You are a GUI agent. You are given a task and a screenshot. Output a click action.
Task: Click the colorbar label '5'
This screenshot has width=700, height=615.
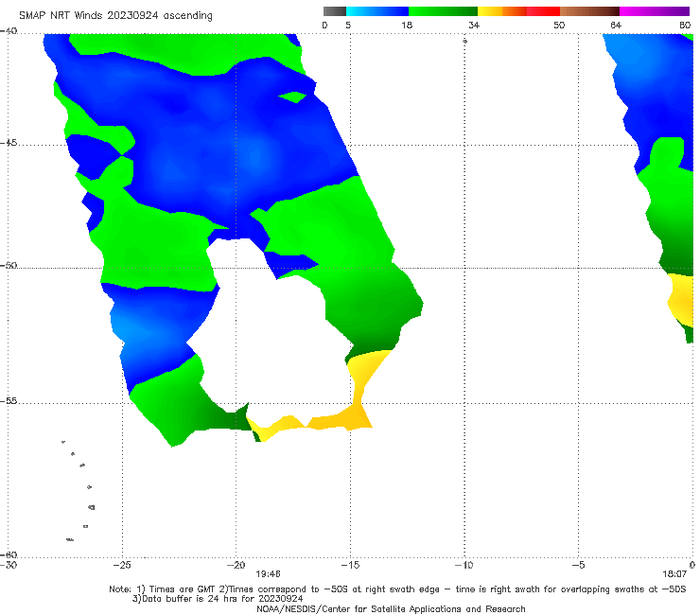348,25
